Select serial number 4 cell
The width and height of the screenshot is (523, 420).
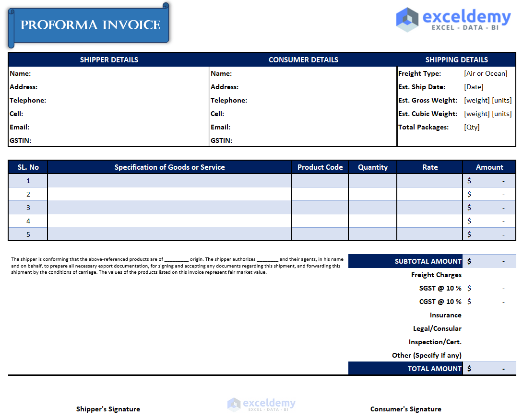[x=28, y=221]
